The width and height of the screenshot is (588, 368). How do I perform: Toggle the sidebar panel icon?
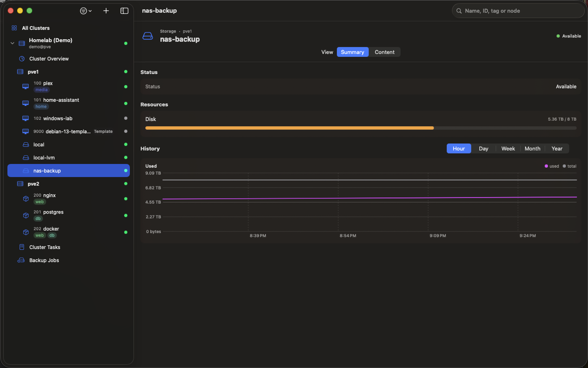coord(124,11)
